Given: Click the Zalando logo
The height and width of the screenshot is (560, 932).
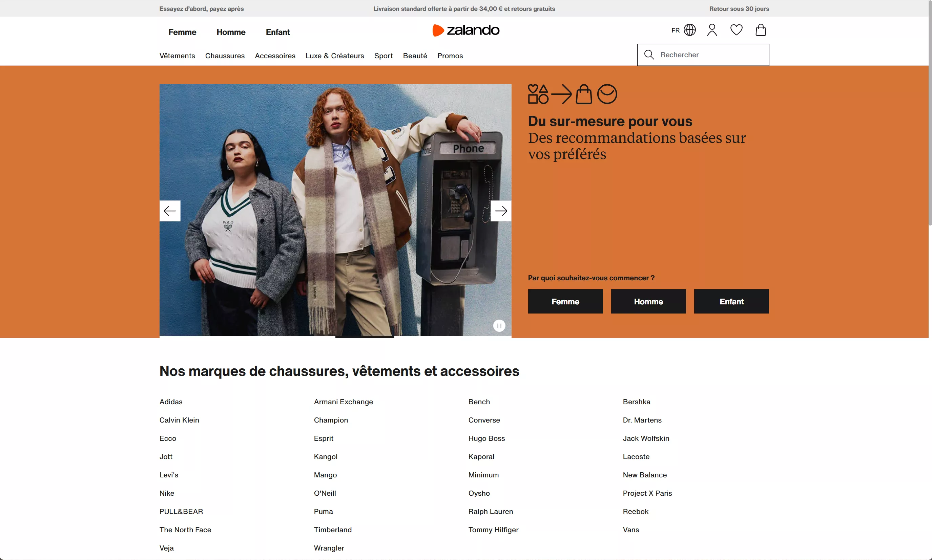Looking at the screenshot, I should tap(466, 30).
